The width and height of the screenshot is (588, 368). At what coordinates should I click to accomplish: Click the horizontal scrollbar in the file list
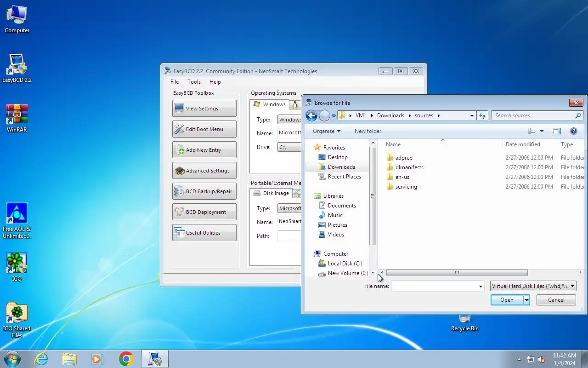457,273
